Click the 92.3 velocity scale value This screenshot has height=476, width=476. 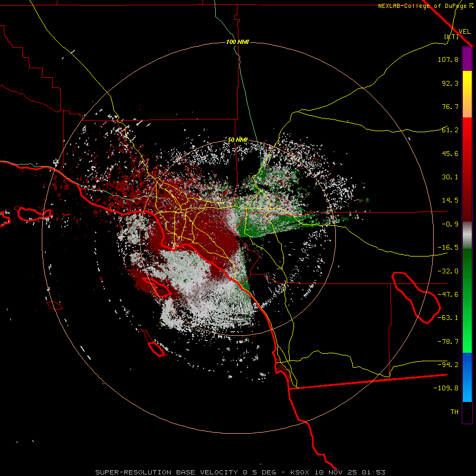point(450,83)
